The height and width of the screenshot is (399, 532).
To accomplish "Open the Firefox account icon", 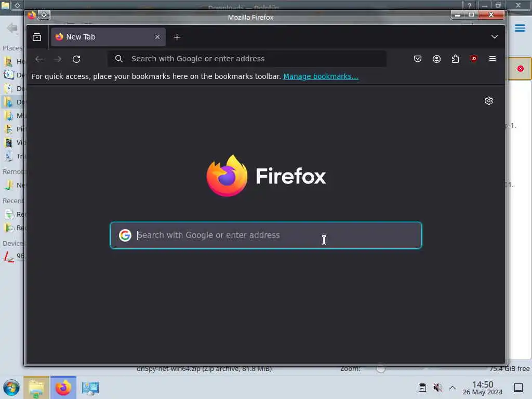I will tap(436, 59).
